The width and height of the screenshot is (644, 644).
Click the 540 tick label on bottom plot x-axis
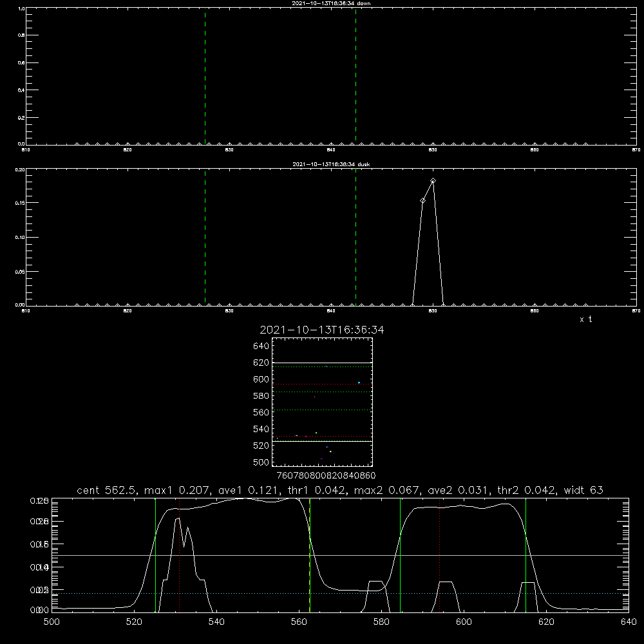[216, 622]
